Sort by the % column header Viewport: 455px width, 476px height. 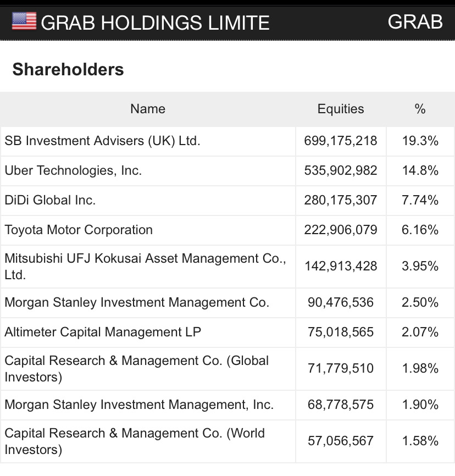coord(420,109)
